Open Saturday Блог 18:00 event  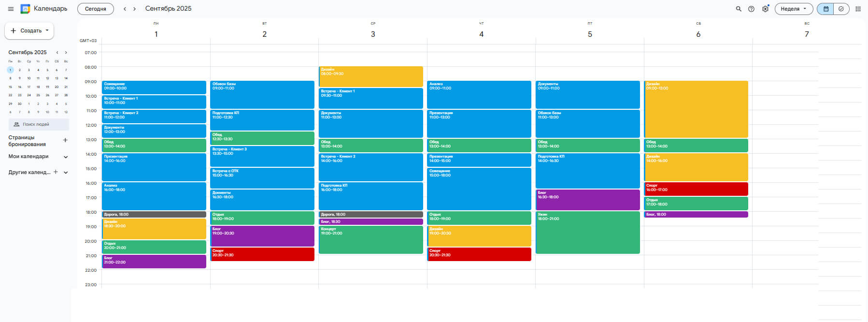tap(696, 214)
